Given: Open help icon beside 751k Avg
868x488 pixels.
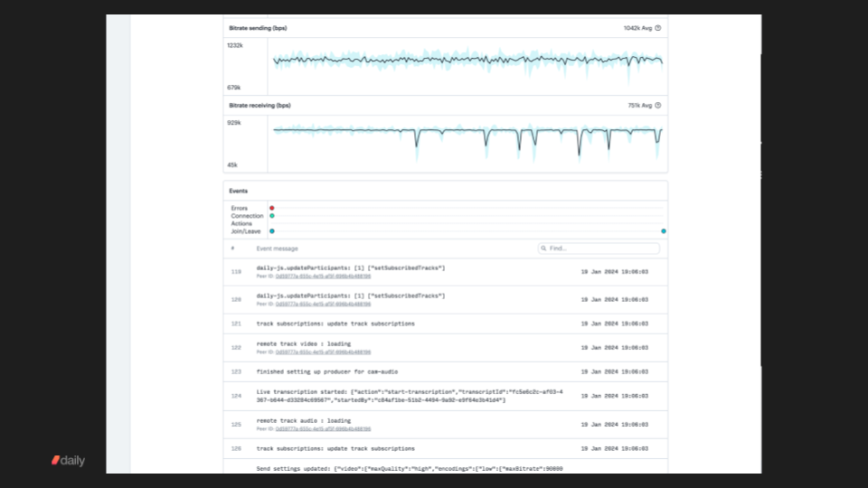Looking at the screenshot, I should pyautogui.click(x=657, y=105).
